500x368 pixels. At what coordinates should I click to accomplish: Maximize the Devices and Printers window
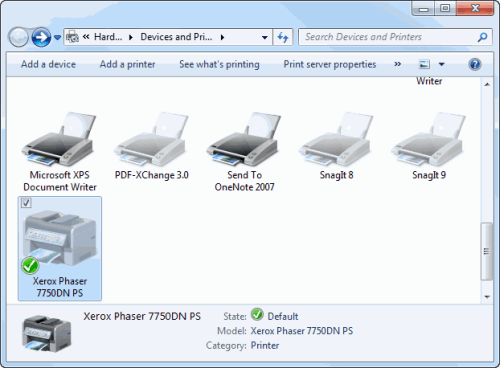(445, 9)
